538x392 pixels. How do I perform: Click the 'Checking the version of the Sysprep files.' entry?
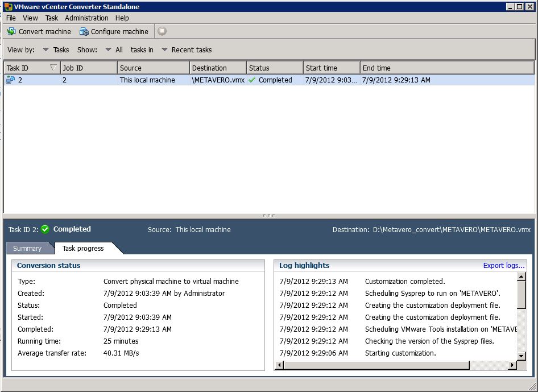point(429,341)
